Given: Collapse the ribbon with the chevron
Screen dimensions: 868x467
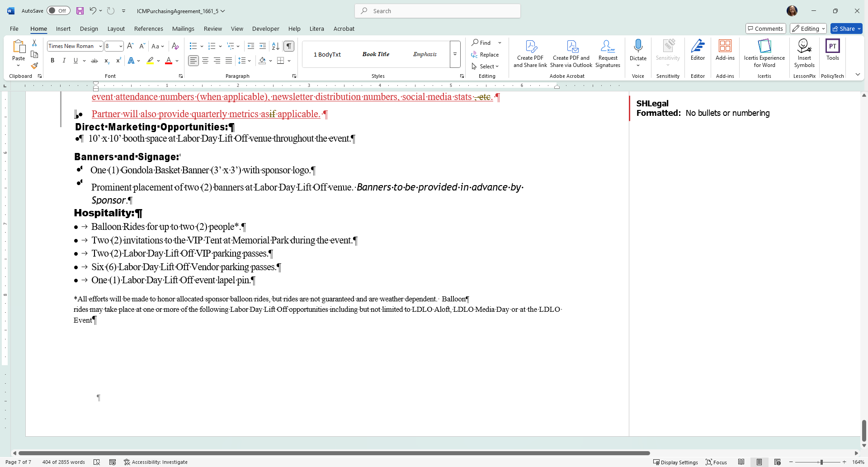Looking at the screenshot, I should (x=858, y=75).
